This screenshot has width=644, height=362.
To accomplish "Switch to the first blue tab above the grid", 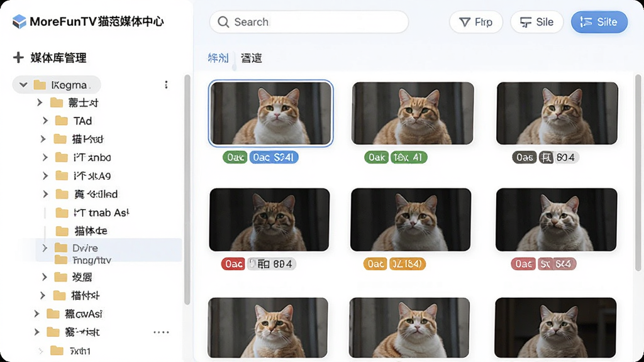I will click(x=218, y=58).
